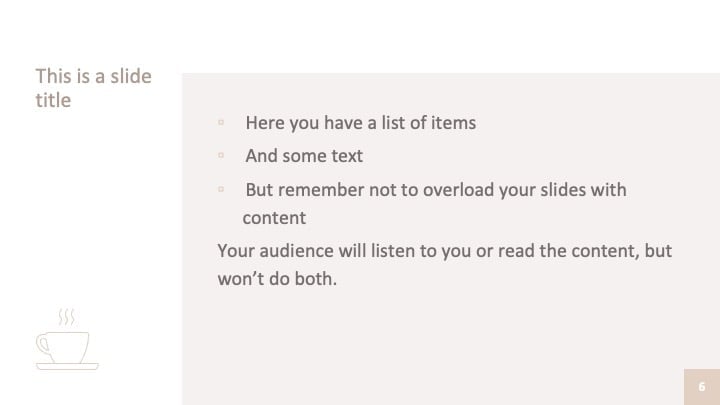Screen dimensions: 720x405
Task: Click the word 'title' on the heading's second line
Action: [x=53, y=100]
